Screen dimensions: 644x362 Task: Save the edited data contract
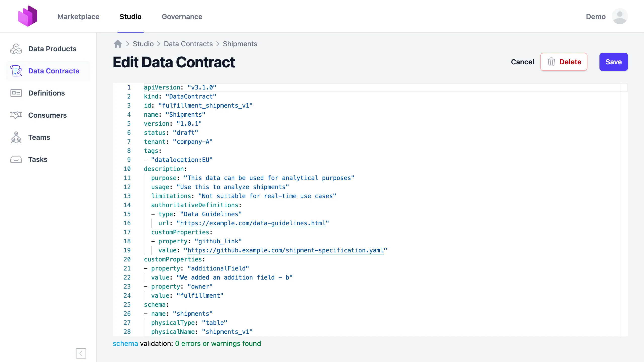click(x=614, y=62)
